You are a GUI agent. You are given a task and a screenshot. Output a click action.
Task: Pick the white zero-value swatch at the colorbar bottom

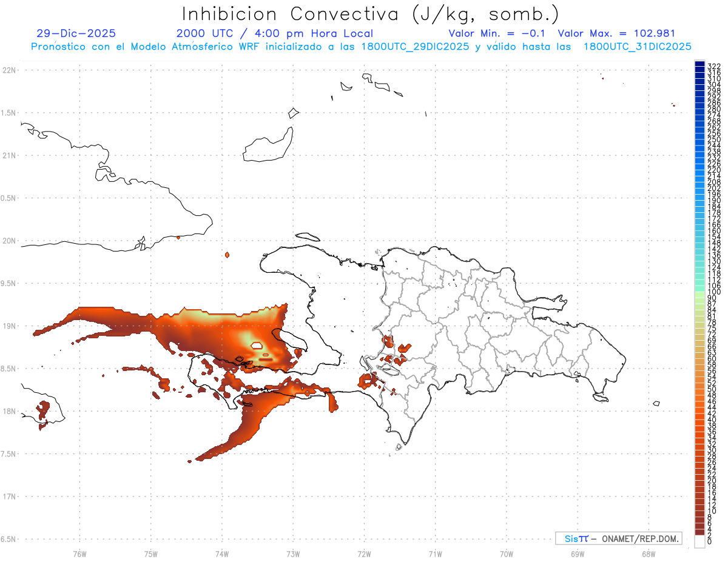[699, 542]
